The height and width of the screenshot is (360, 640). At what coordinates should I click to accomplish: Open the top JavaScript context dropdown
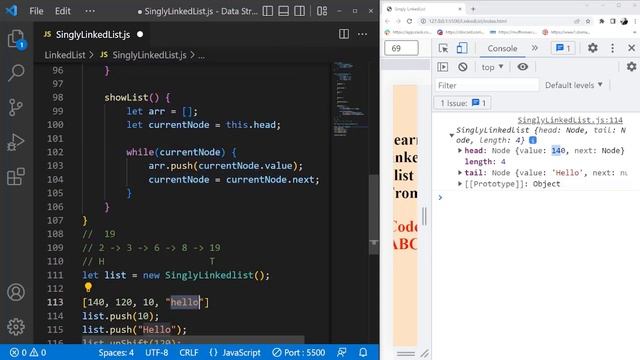coord(492,67)
